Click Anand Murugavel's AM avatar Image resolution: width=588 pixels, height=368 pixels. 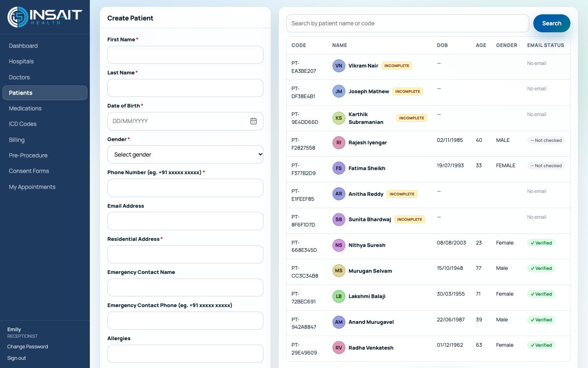tap(339, 322)
